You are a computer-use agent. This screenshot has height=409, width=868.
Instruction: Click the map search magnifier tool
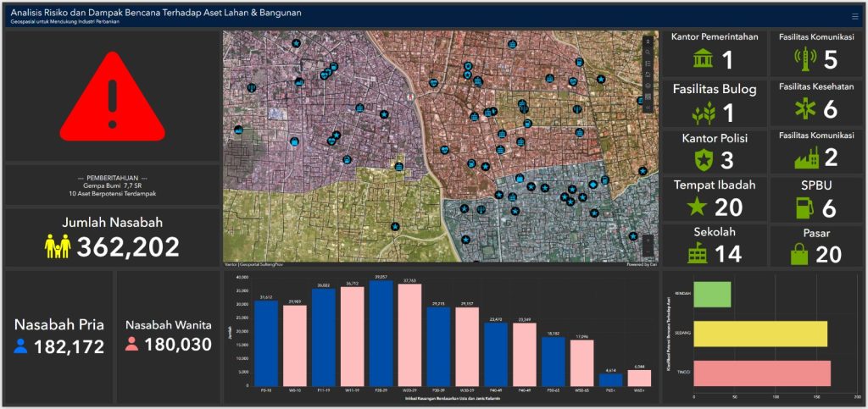pos(648,52)
